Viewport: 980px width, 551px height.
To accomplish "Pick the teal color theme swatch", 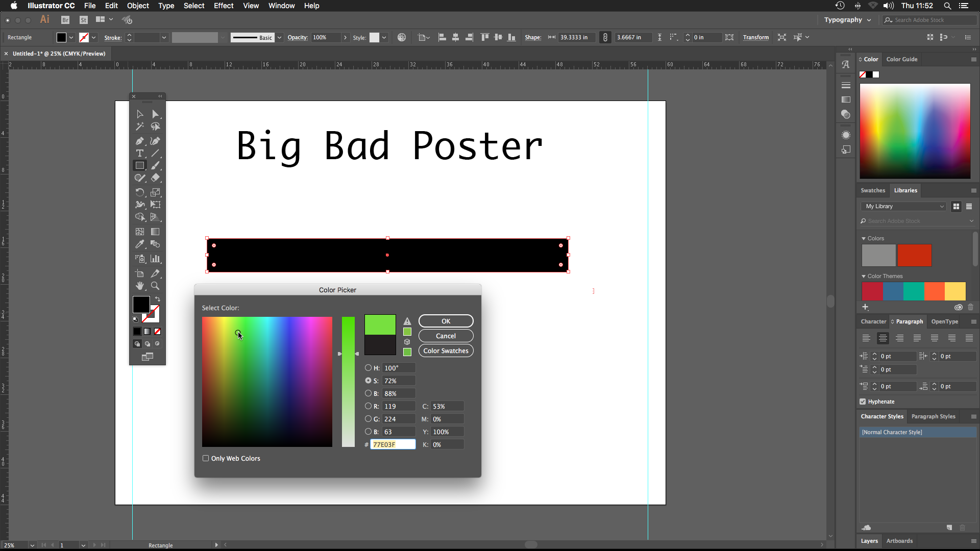I will tap(914, 291).
